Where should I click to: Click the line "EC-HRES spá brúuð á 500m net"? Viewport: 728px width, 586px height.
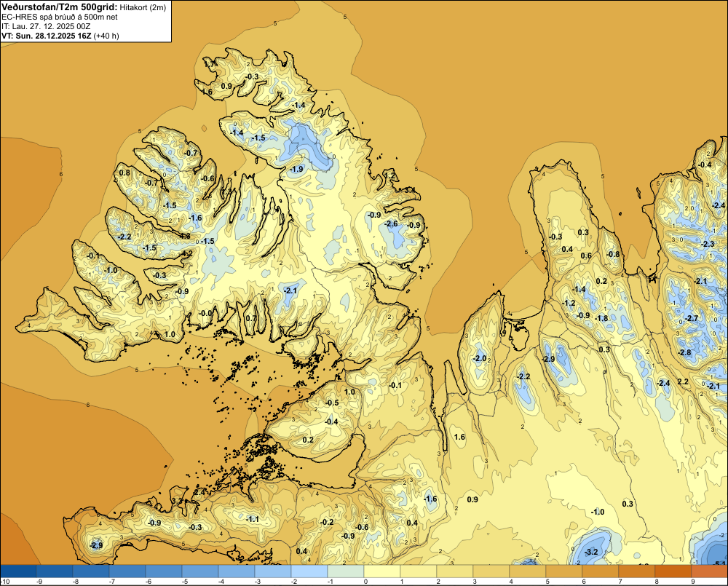[60, 17]
